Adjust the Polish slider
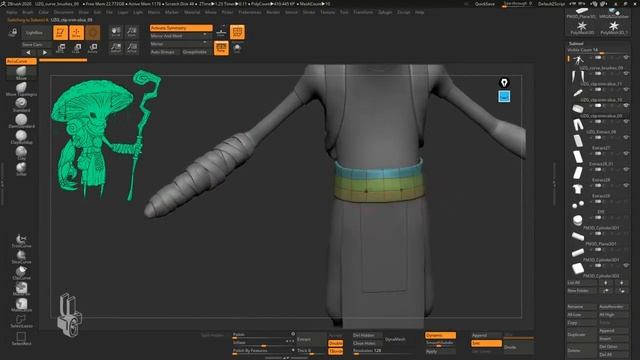The width and height of the screenshot is (640, 360). click(x=263, y=336)
